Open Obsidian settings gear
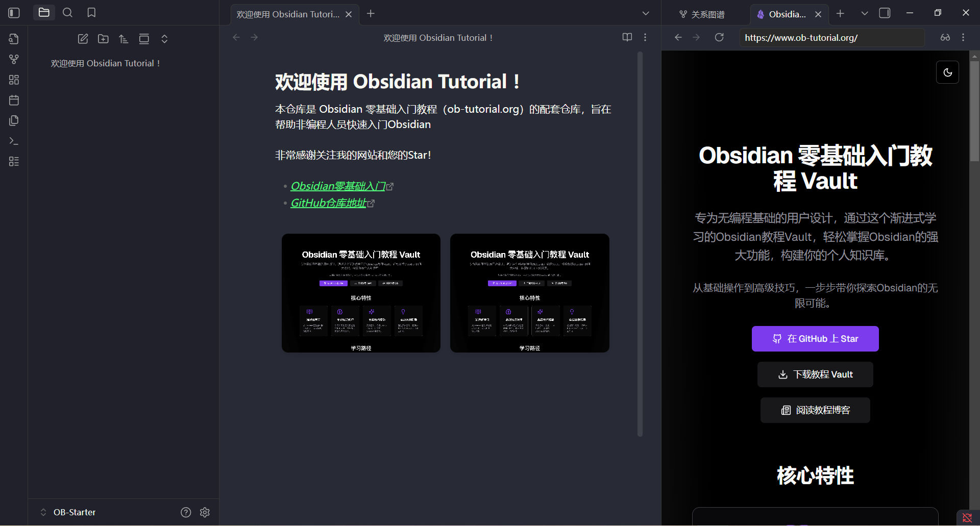 click(205, 512)
